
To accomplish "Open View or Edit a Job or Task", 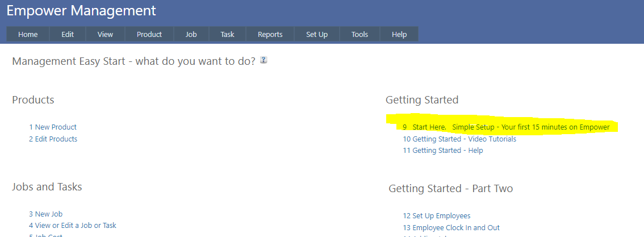I will click(x=75, y=226).
